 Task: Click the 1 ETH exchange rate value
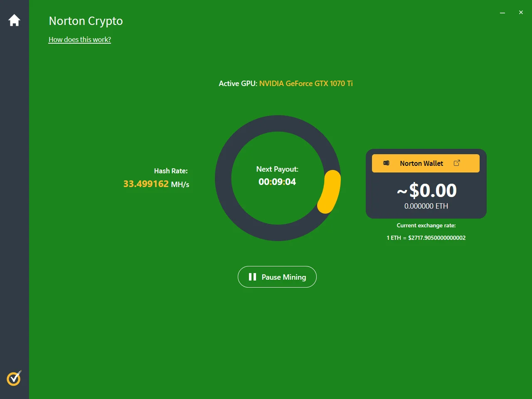click(426, 238)
